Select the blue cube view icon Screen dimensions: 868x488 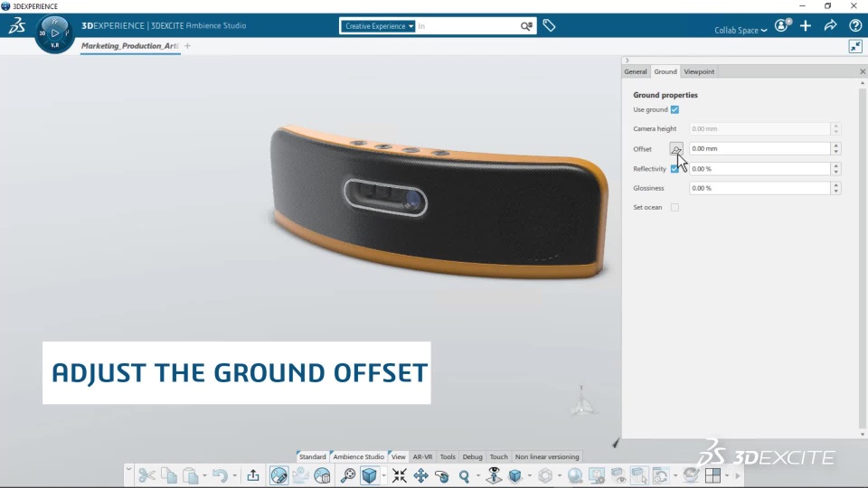tap(369, 475)
